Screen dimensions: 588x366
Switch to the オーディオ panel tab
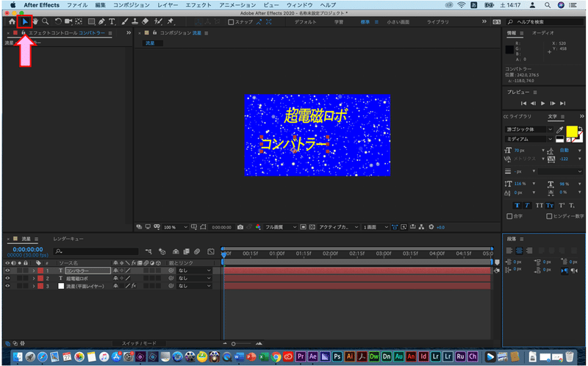[x=542, y=33]
